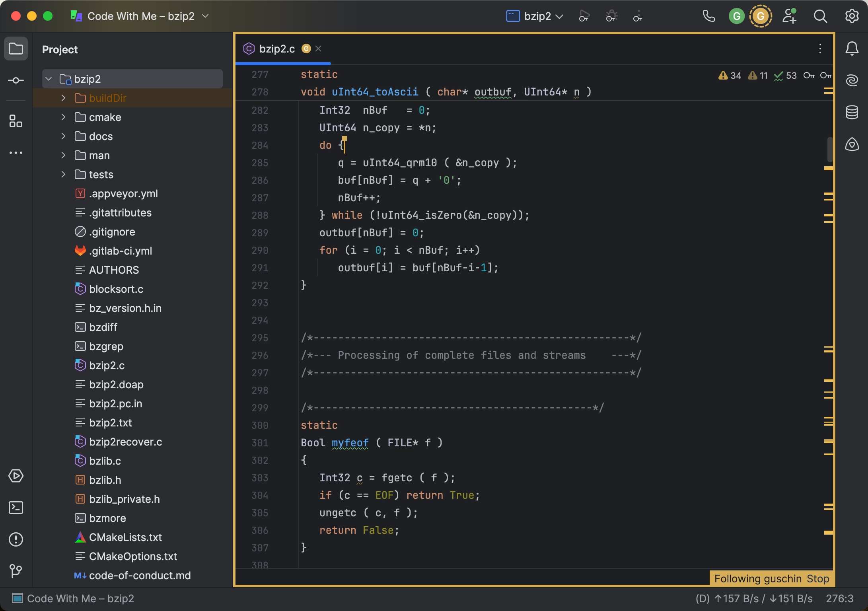Open Search Everywhere magnifier icon
868x611 pixels.
[x=820, y=16]
